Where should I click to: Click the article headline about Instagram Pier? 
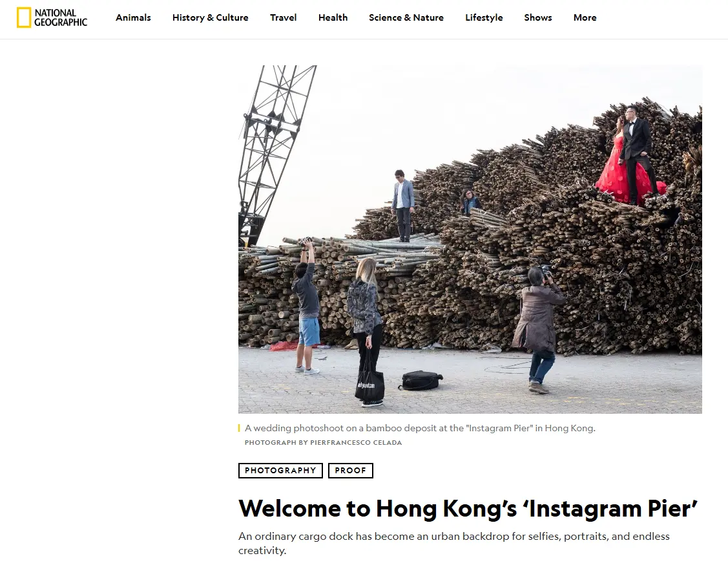pyautogui.click(x=468, y=508)
